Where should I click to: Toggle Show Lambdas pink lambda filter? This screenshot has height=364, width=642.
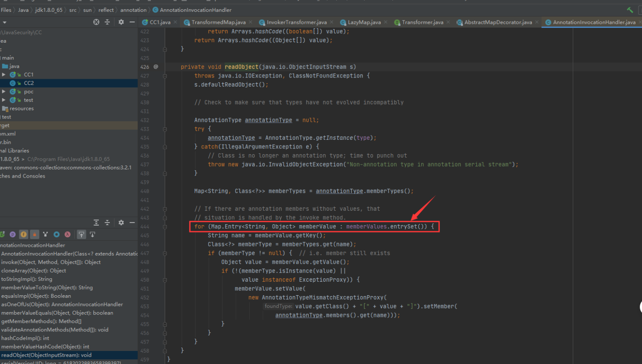tap(68, 234)
